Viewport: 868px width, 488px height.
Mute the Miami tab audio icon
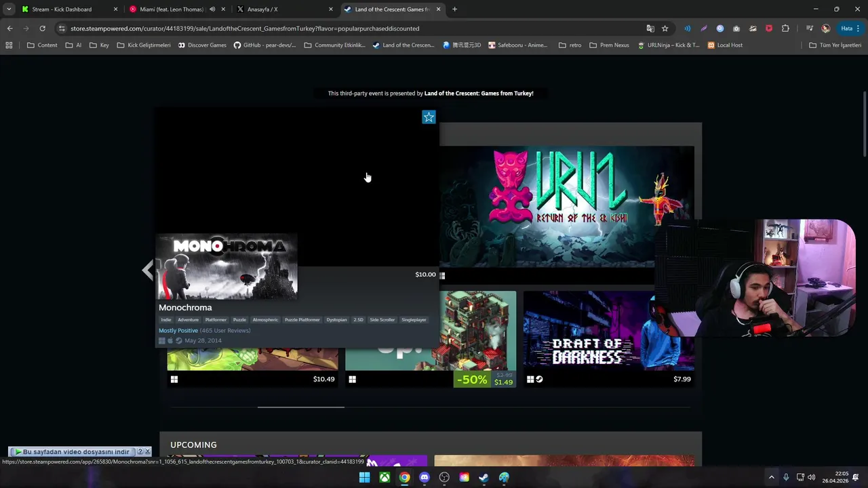click(x=212, y=9)
